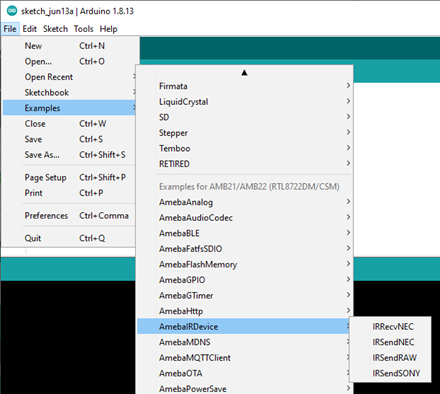Click the chevron next to LiquidCrystal
The image size is (440, 394).
pos(348,101)
